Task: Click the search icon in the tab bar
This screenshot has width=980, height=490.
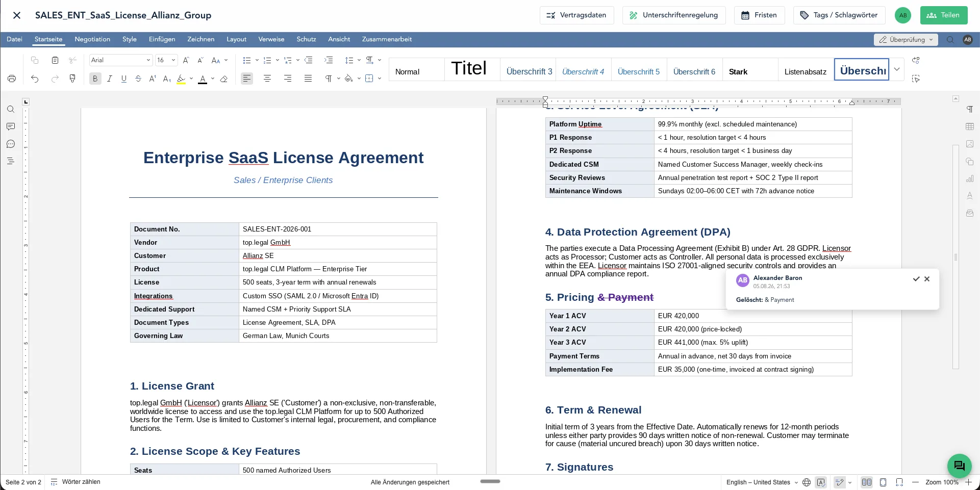Action: pos(950,40)
